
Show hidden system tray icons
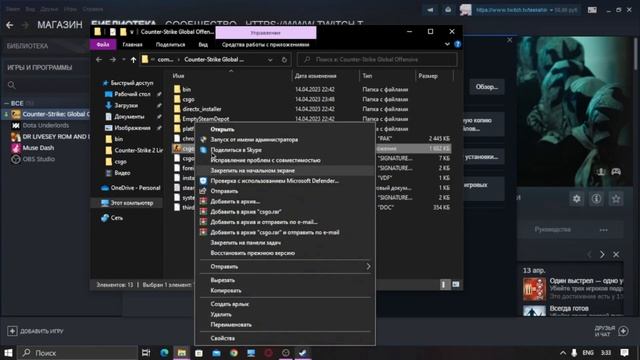click(563, 353)
